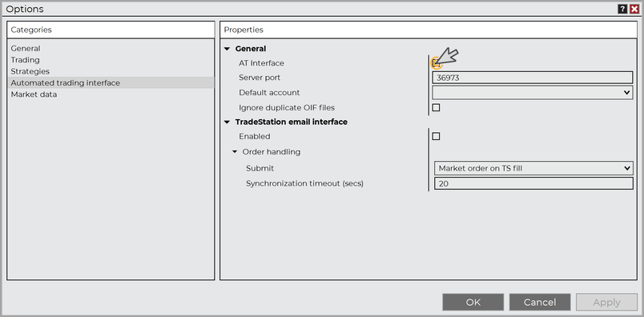Collapse the Order handling group
This screenshot has width=644, height=317.
235,152
